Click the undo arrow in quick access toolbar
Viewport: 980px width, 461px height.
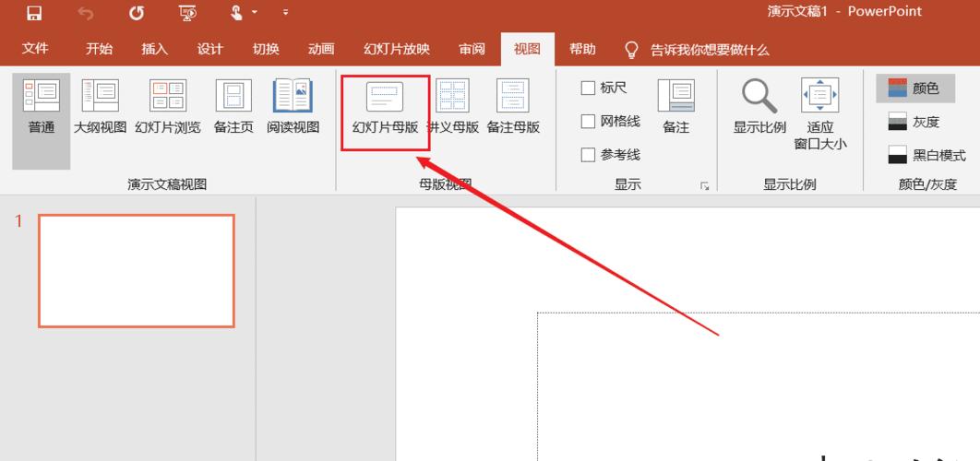click(x=86, y=13)
